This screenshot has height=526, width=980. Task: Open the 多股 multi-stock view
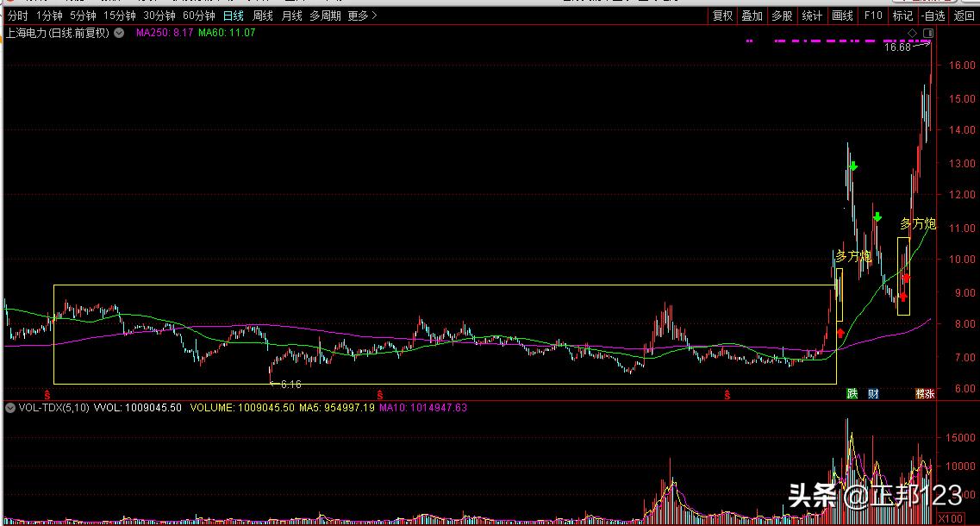pos(782,16)
